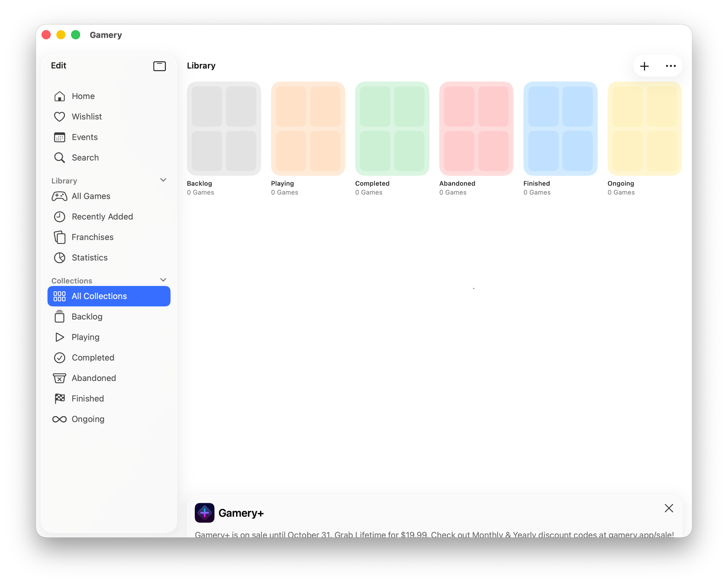Click the sidebar Edit button
The image size is (728, 585).
point(59,66)
